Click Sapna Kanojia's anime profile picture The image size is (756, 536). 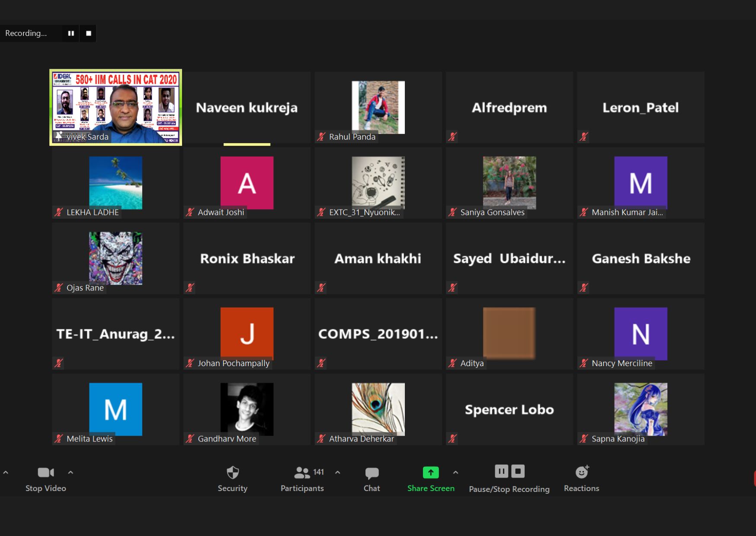click(641, 409)
